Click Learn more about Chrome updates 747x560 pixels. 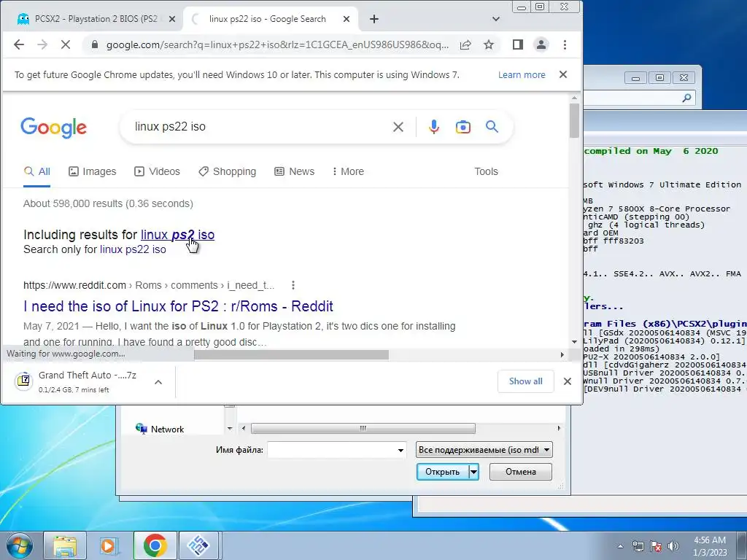pos(522,75)
